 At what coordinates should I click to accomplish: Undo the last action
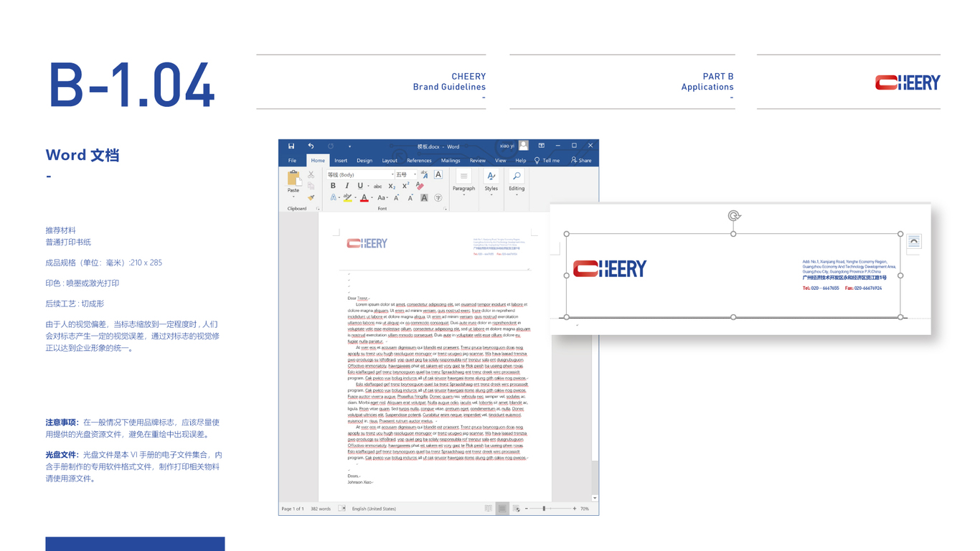[x=311, y=146]
